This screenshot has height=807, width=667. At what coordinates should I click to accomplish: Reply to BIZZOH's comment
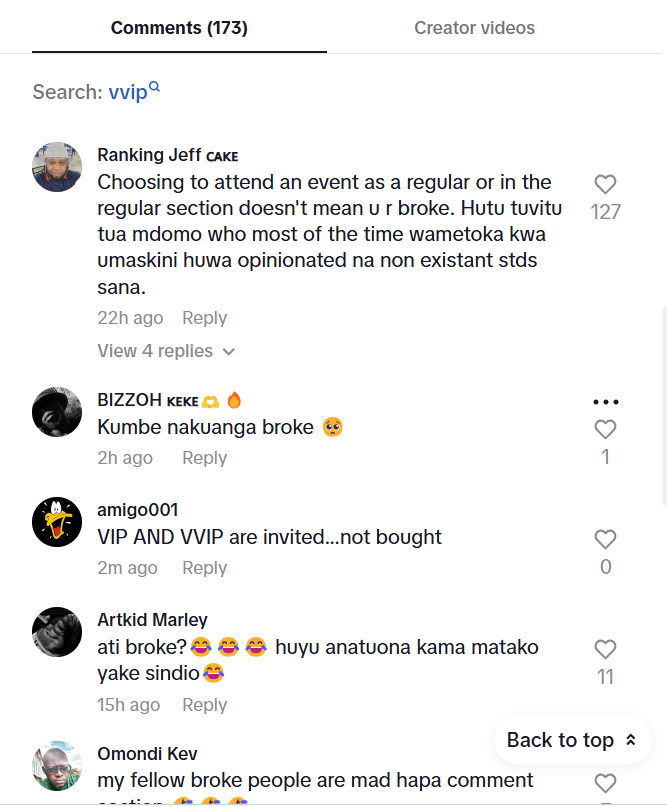204,458
